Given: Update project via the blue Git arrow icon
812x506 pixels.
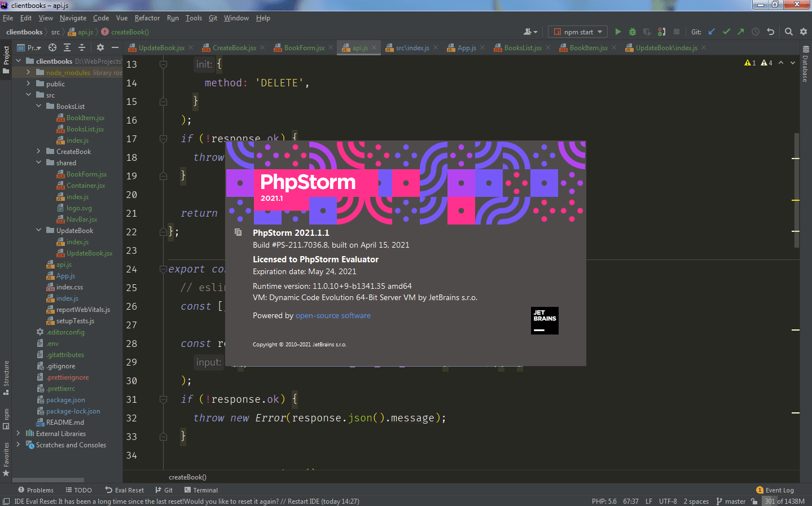Looking at the screenshot, I should point(712,32).
